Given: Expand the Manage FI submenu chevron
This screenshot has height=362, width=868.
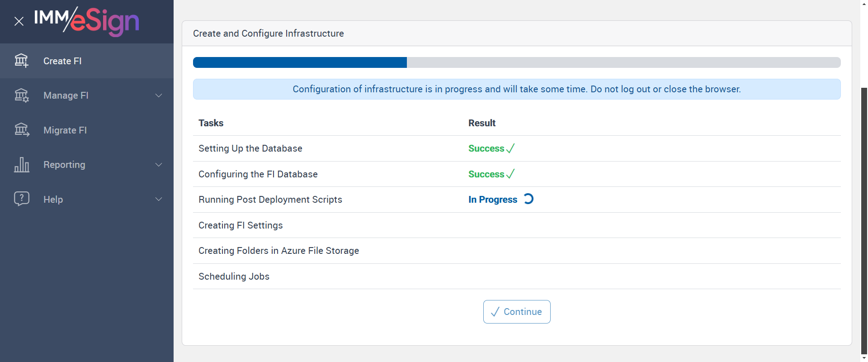Looking at the screenshot, I should (x=159, y=95).
